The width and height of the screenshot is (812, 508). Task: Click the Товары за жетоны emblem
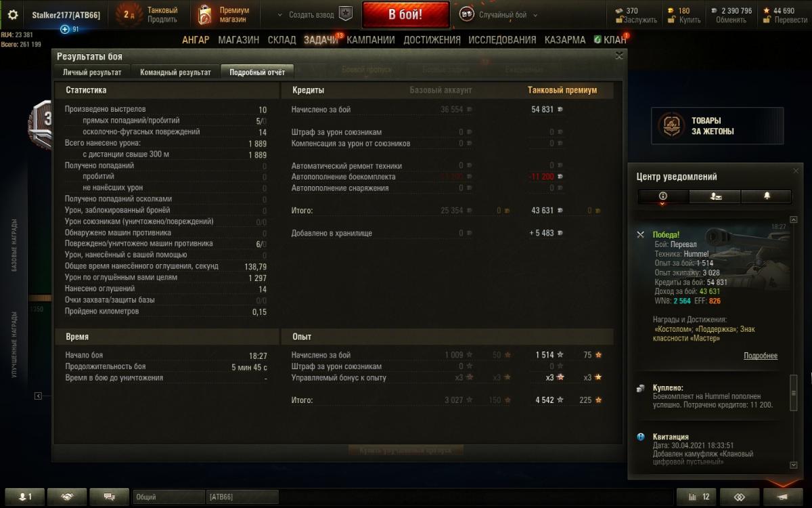tap(671, 126)
